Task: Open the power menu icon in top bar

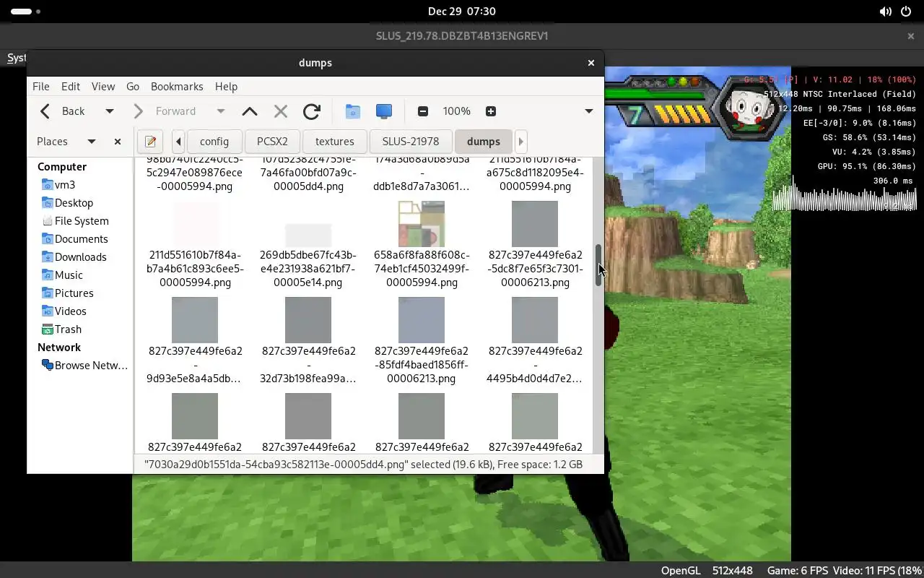Action: point(906,12)
